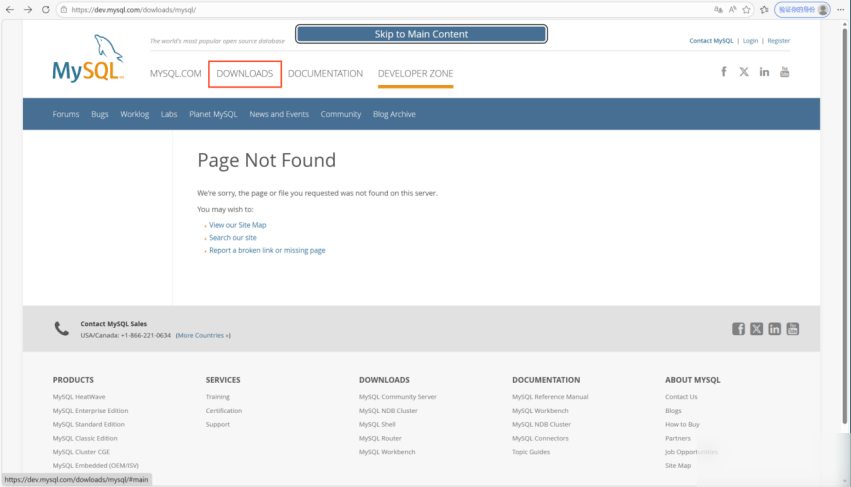
Task: Follow the View our Site Map link
Action: point(238,225)
